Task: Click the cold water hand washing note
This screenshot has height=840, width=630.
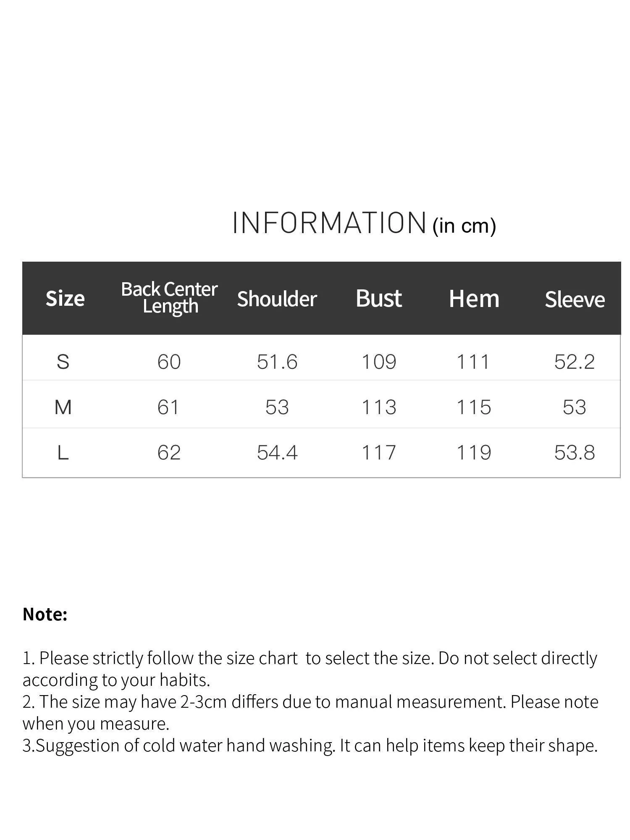Action: coord(310,745)
